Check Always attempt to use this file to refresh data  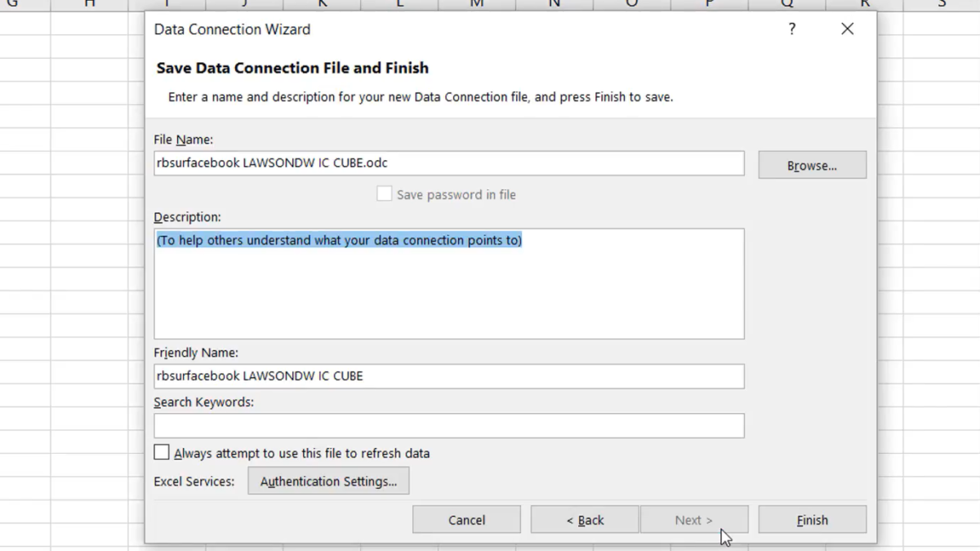click(x=161, y=451)
